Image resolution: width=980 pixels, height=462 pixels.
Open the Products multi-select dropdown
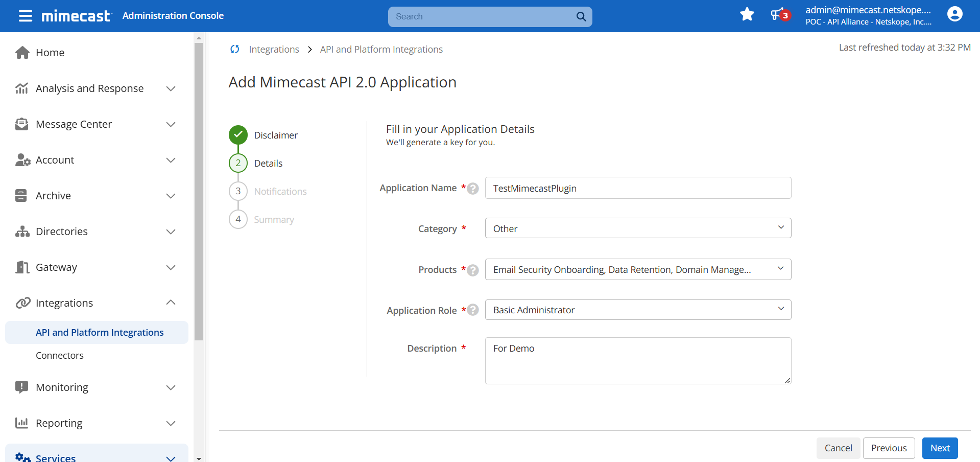click(638, 269)
